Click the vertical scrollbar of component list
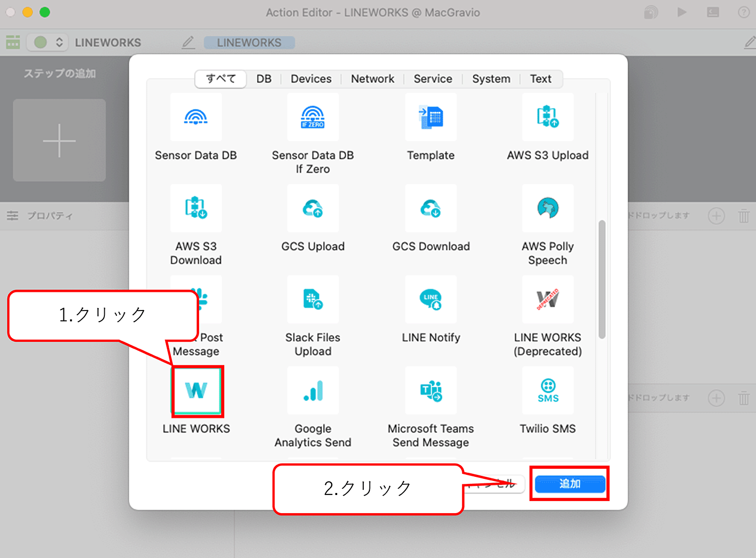 pos(602,280)
